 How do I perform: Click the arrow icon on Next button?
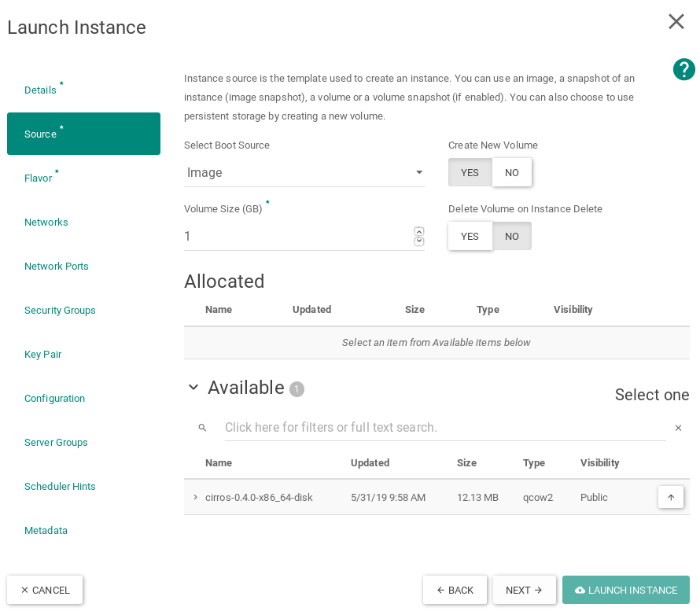[538, 590]
